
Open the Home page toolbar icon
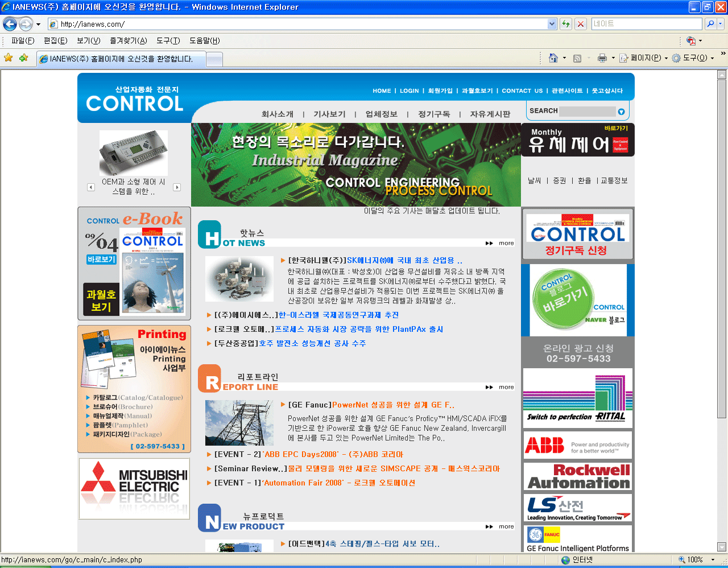pyautogui.click(x=553, y=58)
